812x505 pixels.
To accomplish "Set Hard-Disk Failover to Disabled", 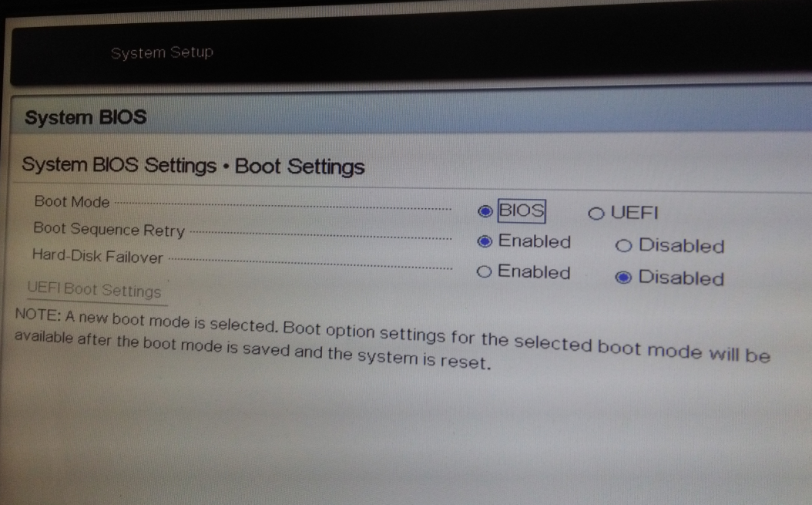I will pyautogui.click(x=623, y=278).
